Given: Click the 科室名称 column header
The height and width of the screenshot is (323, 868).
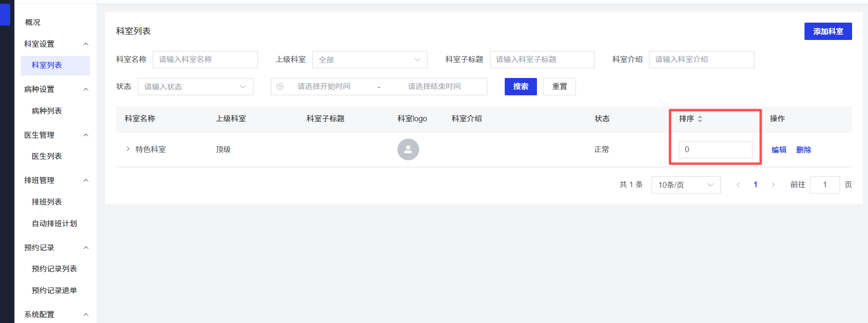Looking at the screenshot, I should point(140,119).
